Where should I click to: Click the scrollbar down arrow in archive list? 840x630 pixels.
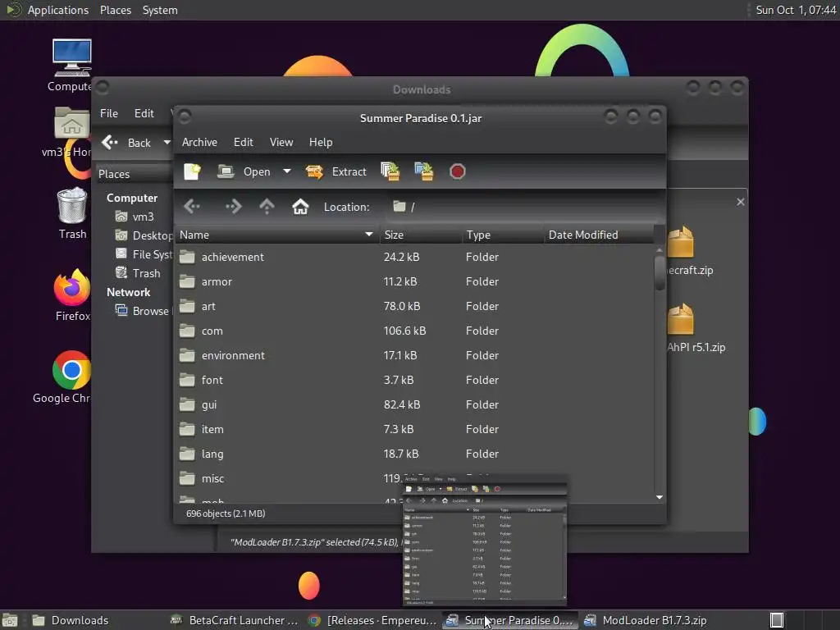tap(660, 498)
